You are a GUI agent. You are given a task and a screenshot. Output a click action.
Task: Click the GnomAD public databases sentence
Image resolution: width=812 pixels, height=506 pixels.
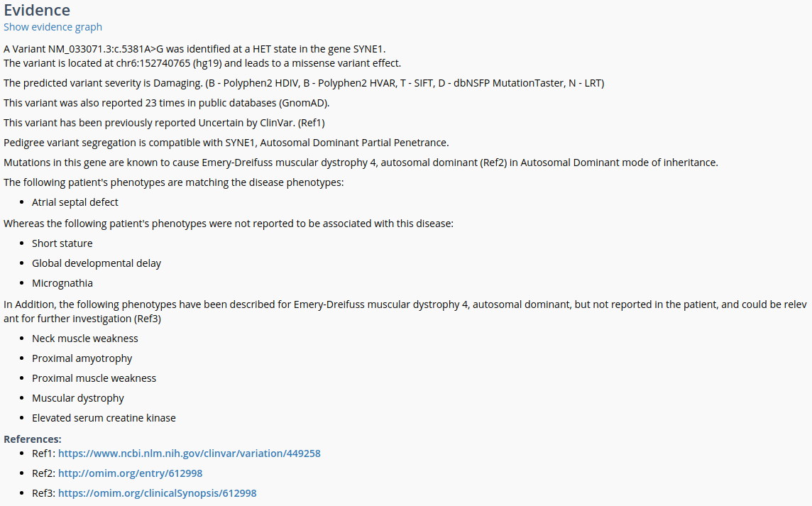click(167, 103)
